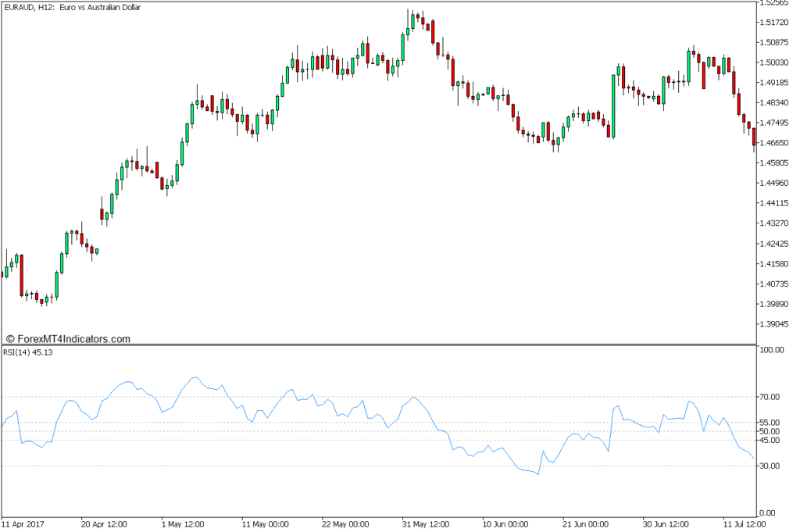
Task: Select the RSI 50.00 midline label
Action: 772,431
